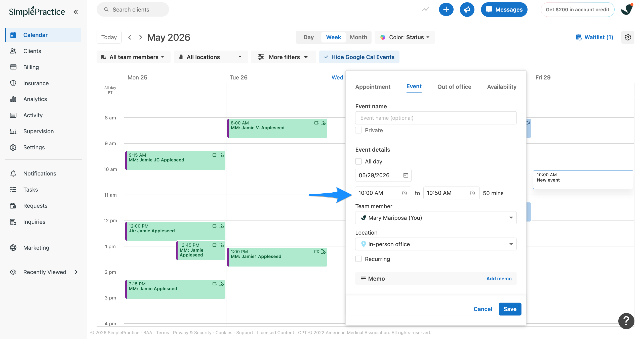
Task: Select the Event tab
Action: click(414, 86)
